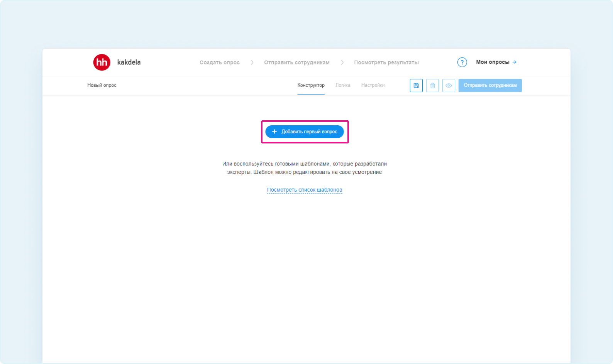Open the Мои опросы page
The height and width of the screenshot is (364, 613).
pos(493,62)
